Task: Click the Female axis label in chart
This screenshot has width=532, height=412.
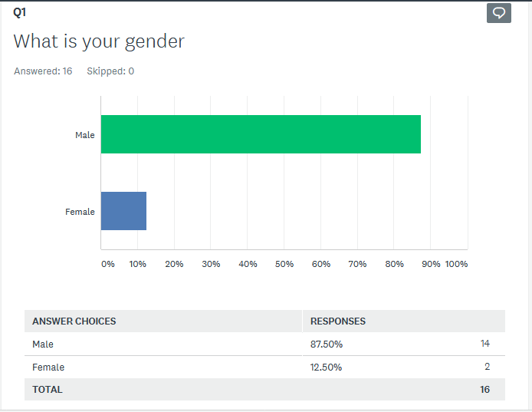Action: click(80, 212)
